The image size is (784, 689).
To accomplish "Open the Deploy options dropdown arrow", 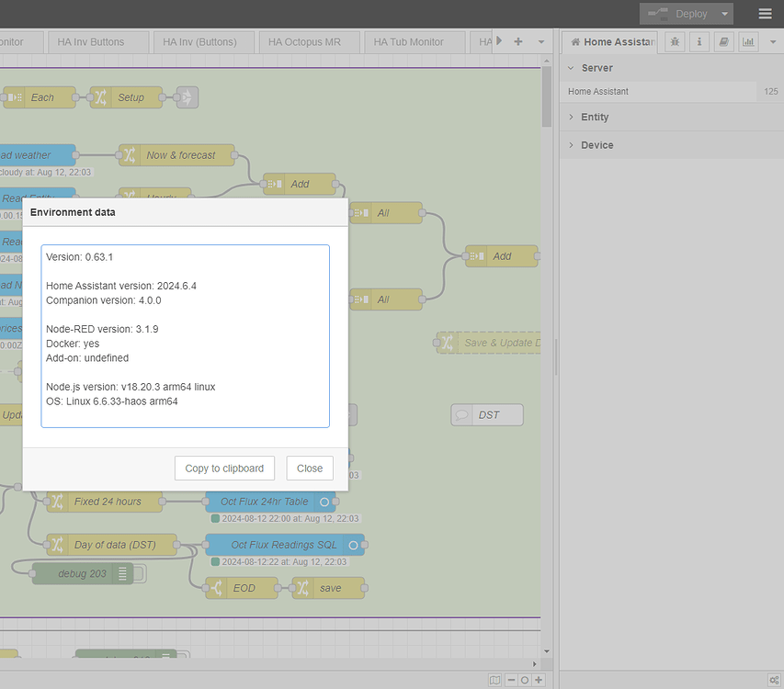I will click(724, 14).
